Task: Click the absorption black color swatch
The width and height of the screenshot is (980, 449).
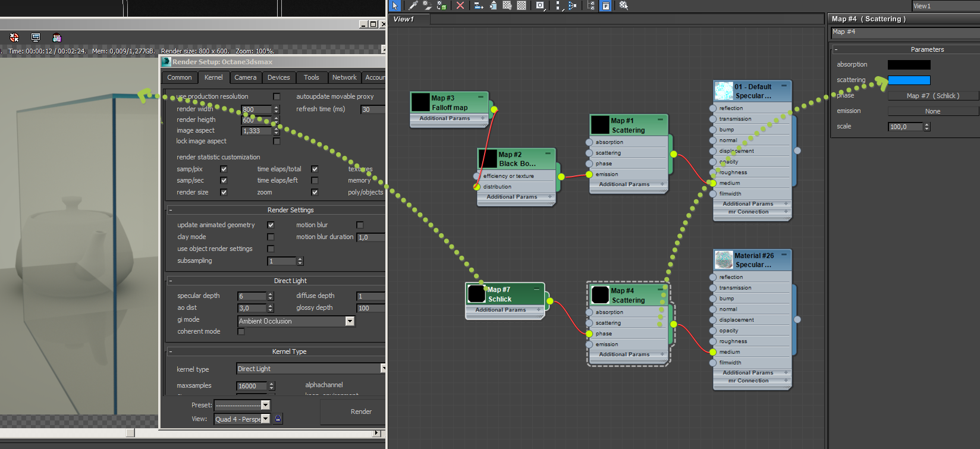Action: (909, 65)
